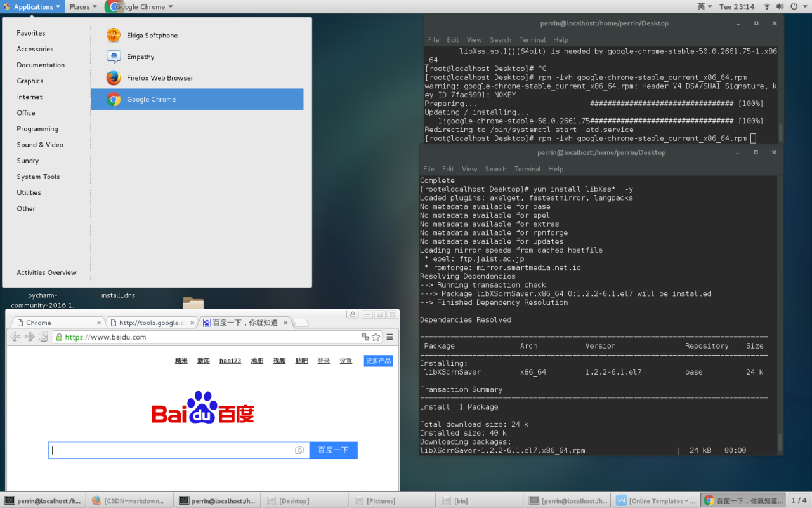Click the camera image-search icon in Baidu box
The width and height of the screenshot is (812, 508).
(x=299, y=450)
